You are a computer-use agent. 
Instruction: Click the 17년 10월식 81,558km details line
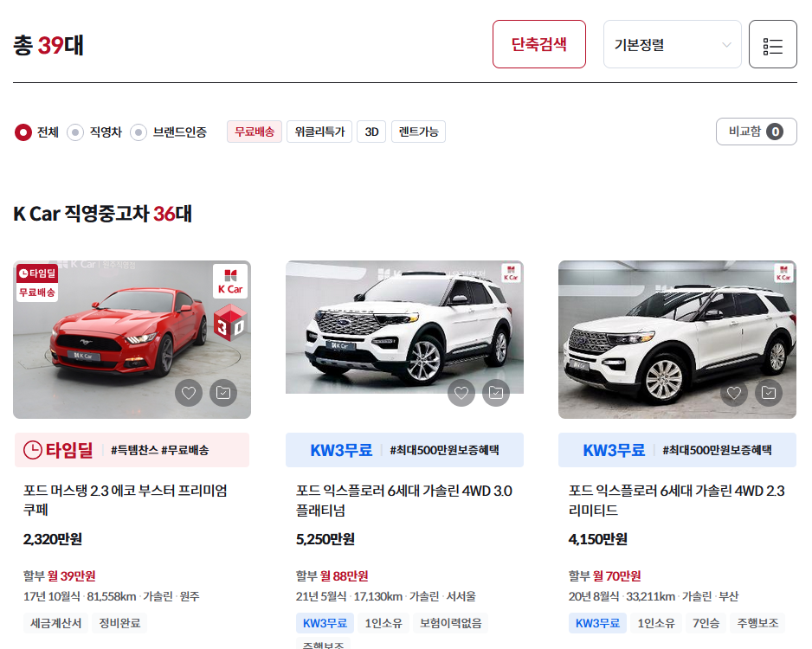(112, 597)
